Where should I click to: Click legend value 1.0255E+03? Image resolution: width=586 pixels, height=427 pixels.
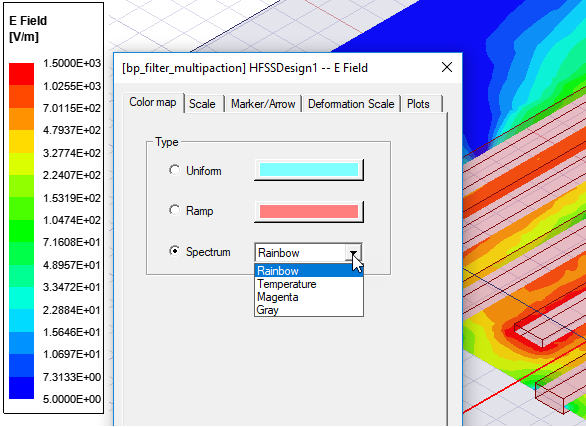click(72, 86)
